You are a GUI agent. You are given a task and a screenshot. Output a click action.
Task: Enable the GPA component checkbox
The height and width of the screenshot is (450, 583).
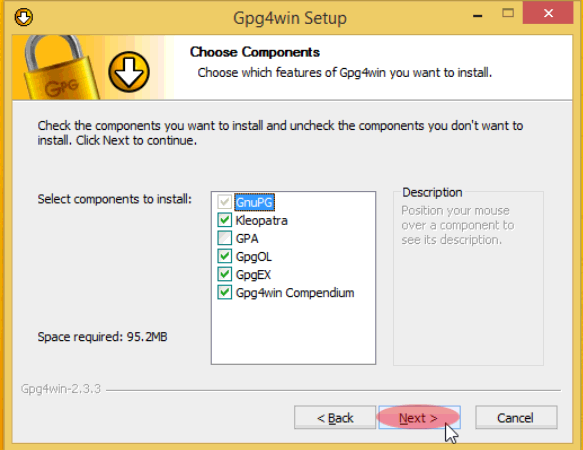(225, 238)
